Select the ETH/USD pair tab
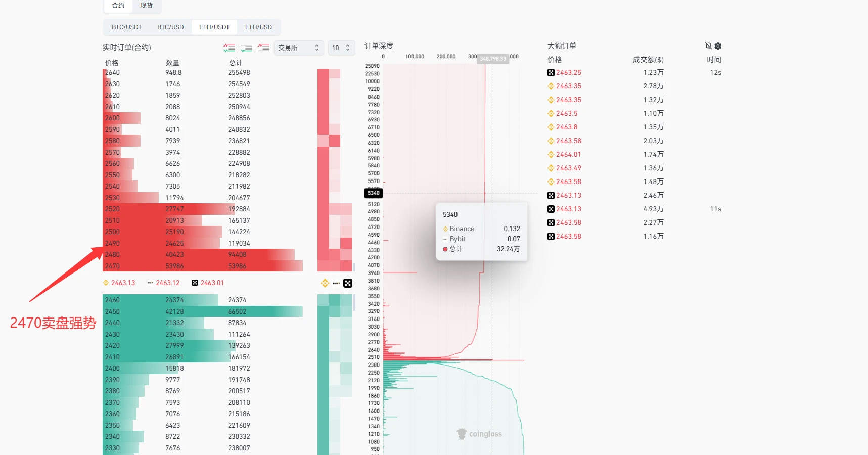Image resolution: width=868 pixels, height=455 pixels. (x=258, y=27)
